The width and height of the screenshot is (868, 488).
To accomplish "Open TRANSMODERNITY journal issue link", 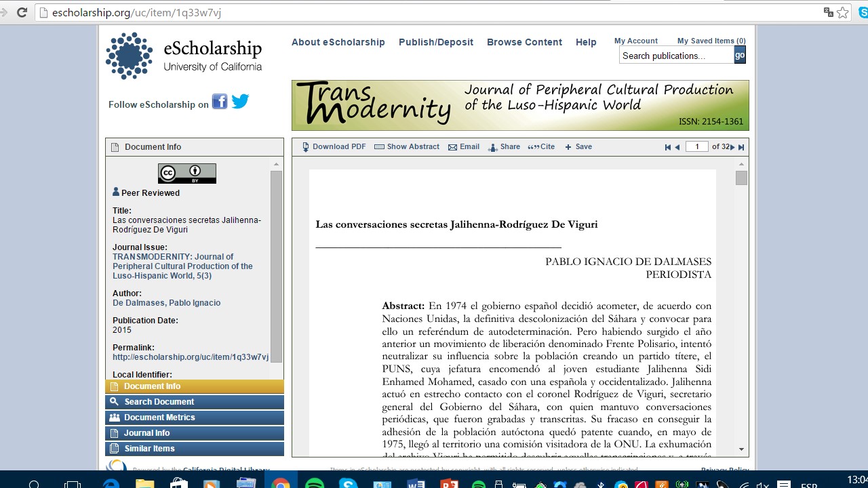I will click(182, 266).
